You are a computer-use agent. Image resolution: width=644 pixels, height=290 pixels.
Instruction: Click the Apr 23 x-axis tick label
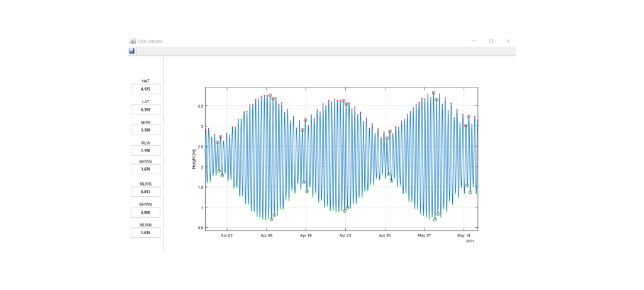(345, 235)
